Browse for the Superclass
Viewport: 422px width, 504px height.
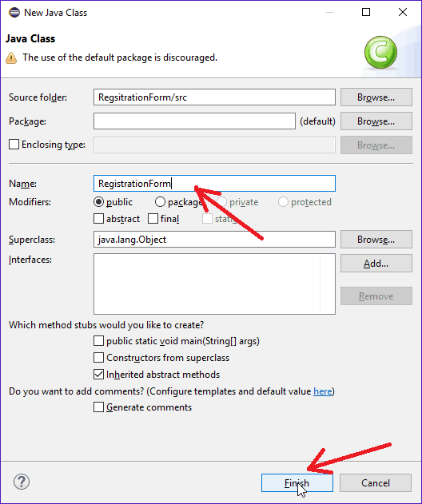coord(376,239)
